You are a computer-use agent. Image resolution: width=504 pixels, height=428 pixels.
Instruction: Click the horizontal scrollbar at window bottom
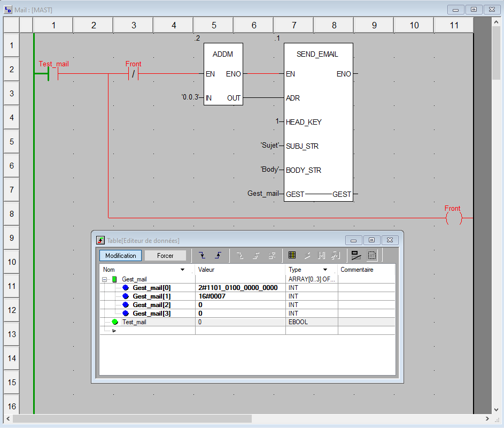point(132,419)
